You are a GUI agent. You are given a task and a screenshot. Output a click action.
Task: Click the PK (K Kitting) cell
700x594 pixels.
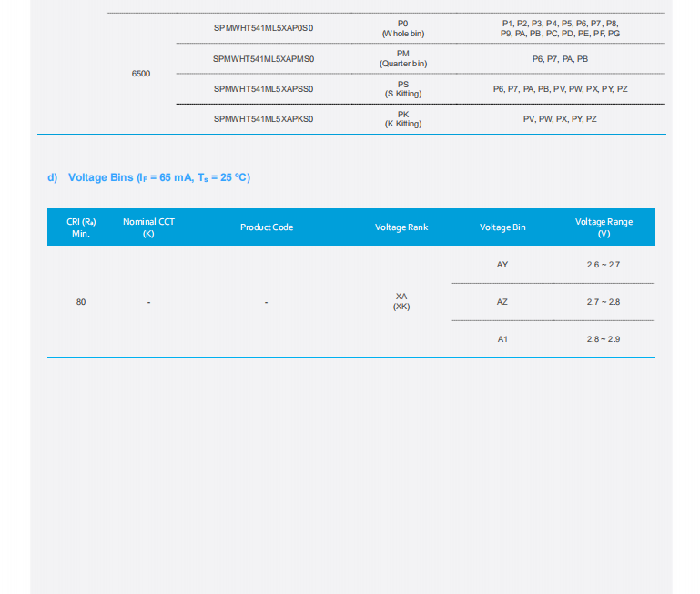coord(403,119)
